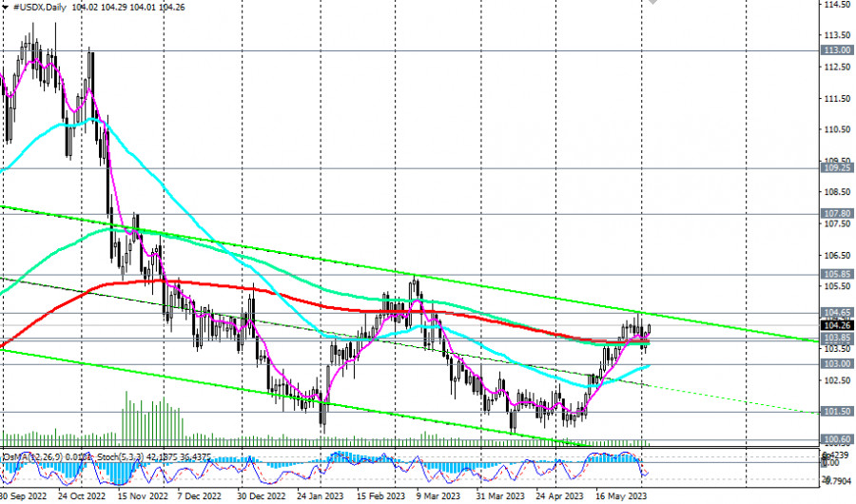Viewport: 856px width, 504px height.
Task: Click the Stoch(5,3,3) indicator label
Action: (119, 456)
